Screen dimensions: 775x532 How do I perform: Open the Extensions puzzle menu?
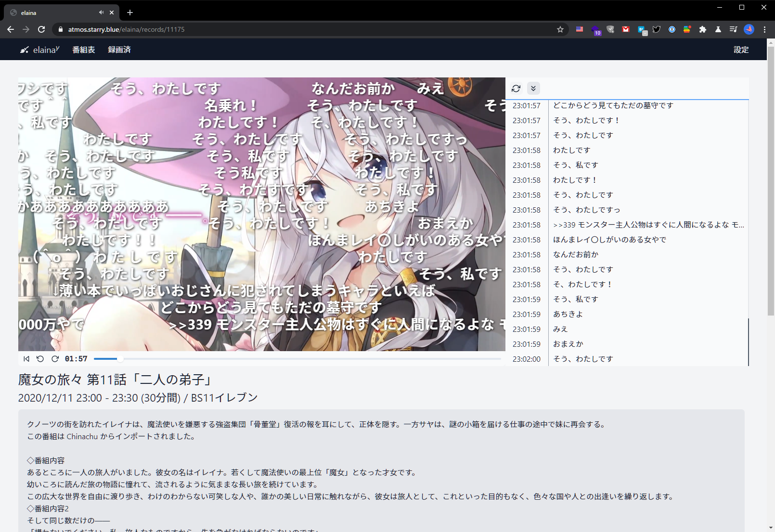click(x=703, y=29)
